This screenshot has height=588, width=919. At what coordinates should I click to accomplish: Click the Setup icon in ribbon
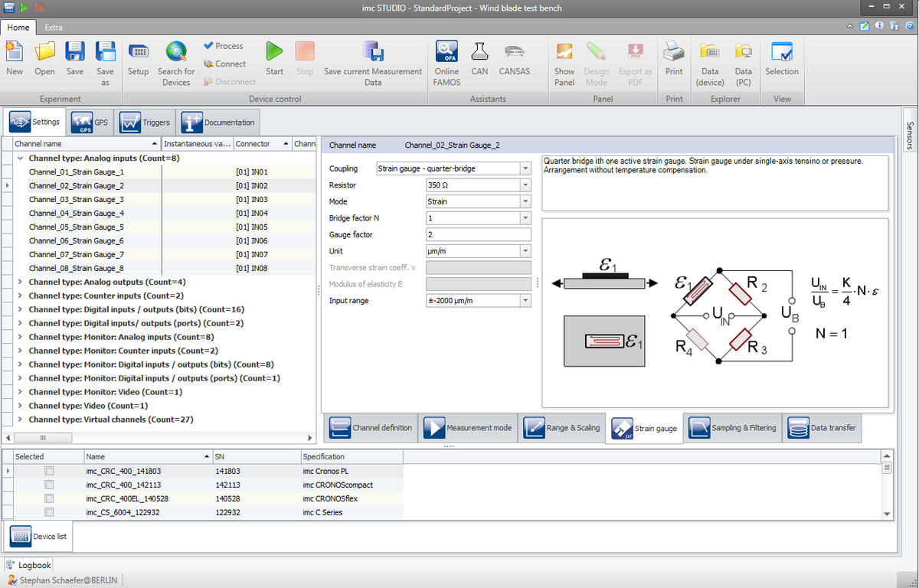click(139, 52)
